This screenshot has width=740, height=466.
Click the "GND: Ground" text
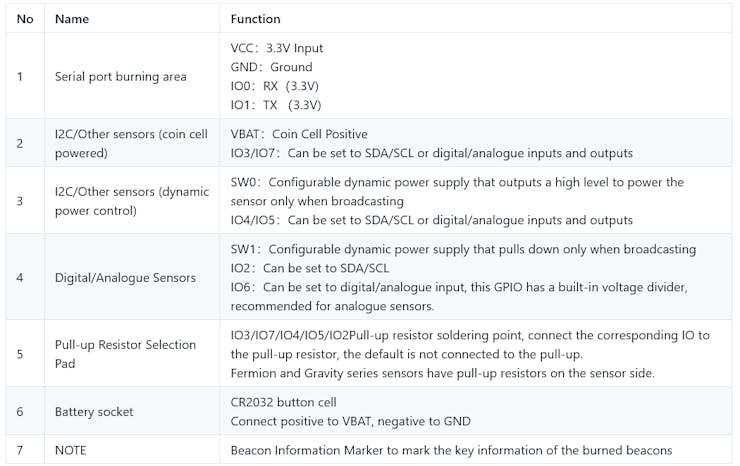click(x=271, y=67)
